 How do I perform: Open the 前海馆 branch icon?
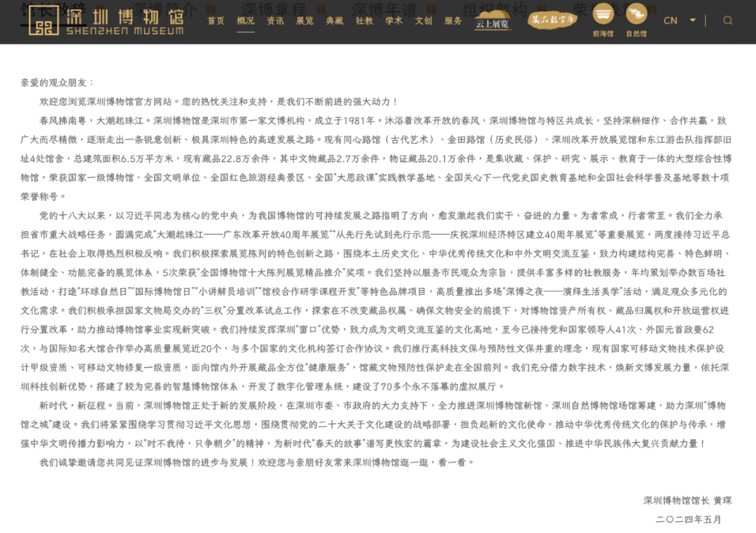pos(603,20)
